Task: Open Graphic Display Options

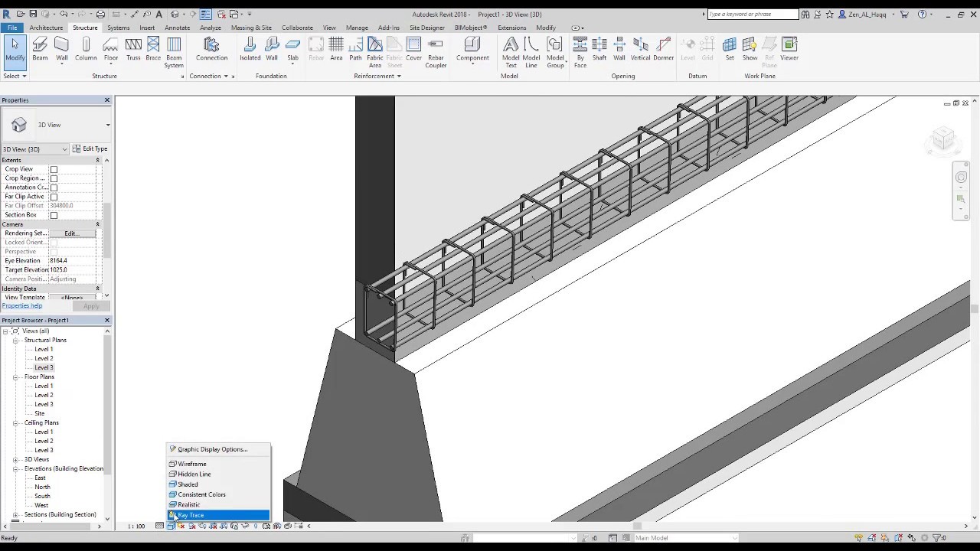Action: click(x=218, y=449)
